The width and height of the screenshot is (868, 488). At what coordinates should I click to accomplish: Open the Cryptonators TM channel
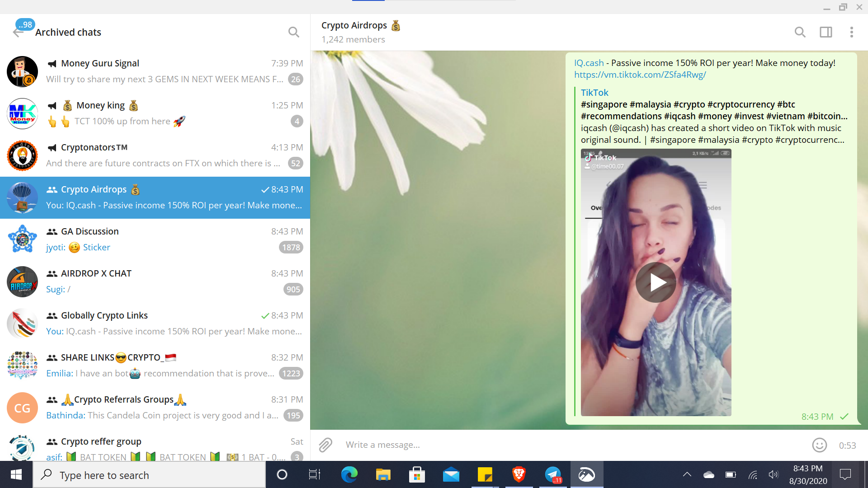click(x=155, y=155)
